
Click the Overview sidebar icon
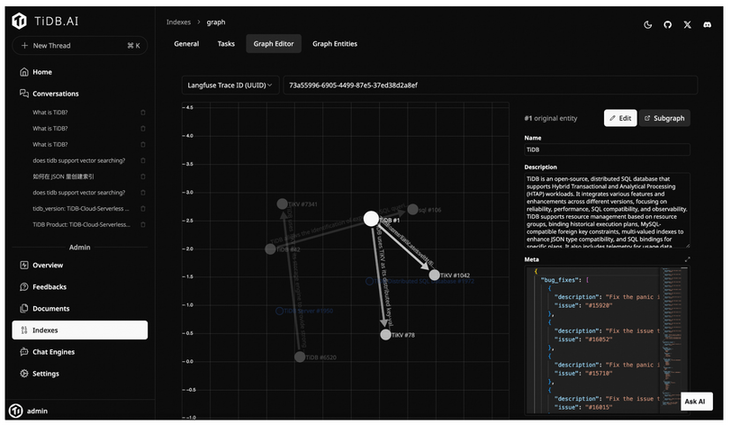(x=24, y=265)
